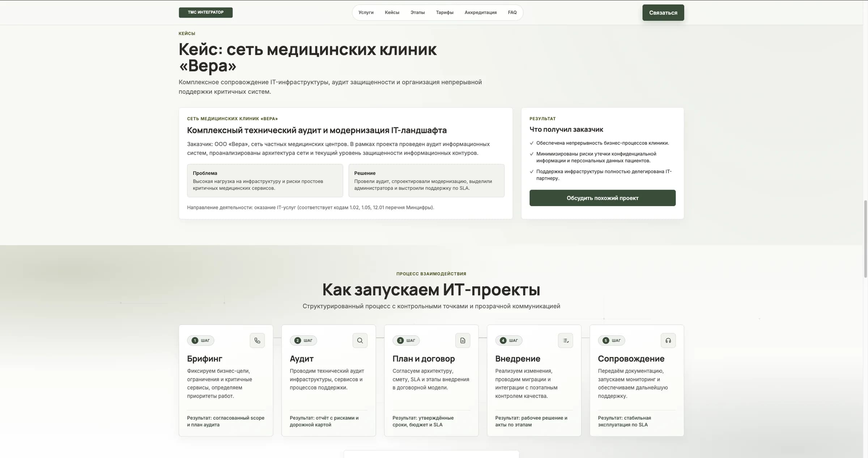The image size is (868, 458).
Task: Click 'СЕТЬ МЕДИЦИНСКИХ КЛИНИК «ВЕРА»' label
Action: 232,119
